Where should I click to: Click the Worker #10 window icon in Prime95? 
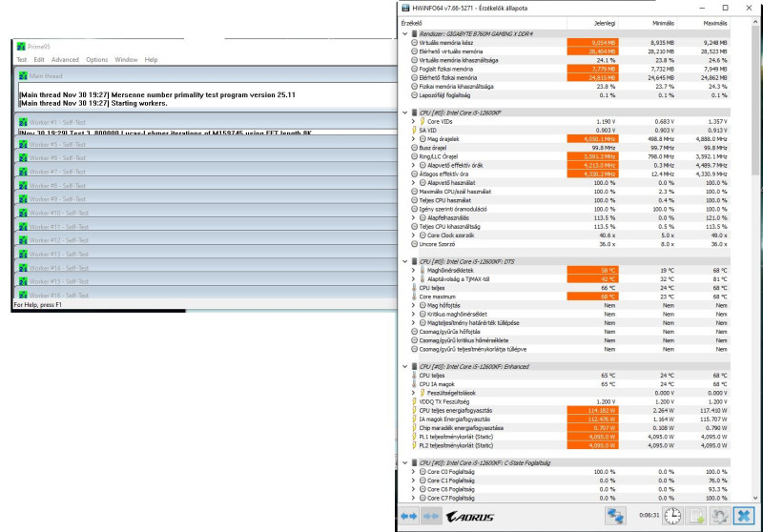[x=23, y=213]
